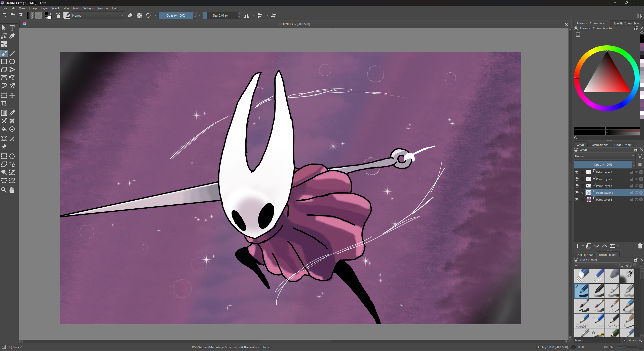Delete layer with the trash icon
The height and width of the screenshot is (351, 644).
[640, 246]
